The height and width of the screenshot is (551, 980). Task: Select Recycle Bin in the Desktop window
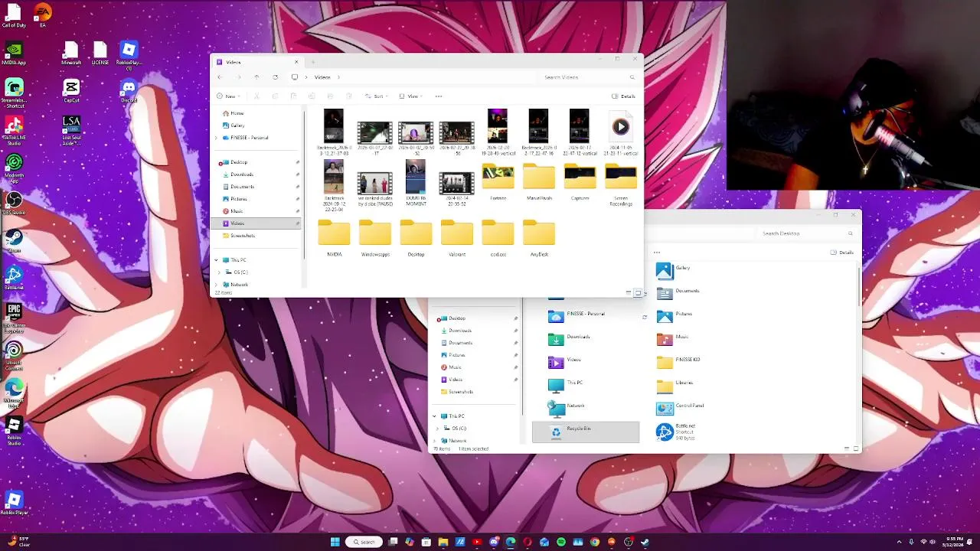click(586, 432)
